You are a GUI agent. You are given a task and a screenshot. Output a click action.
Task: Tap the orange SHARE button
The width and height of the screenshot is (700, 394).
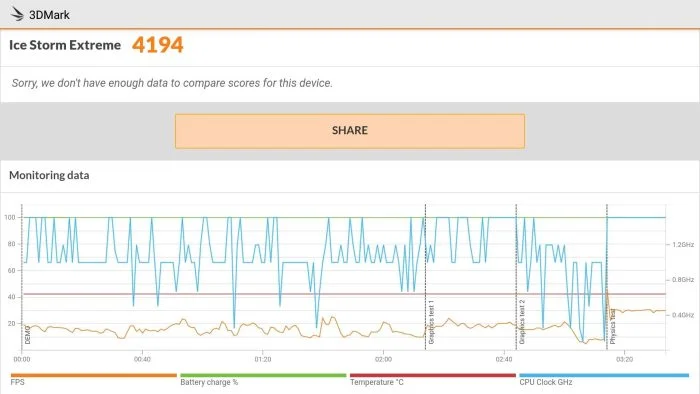pyautogui.click(x=350, y=131)
